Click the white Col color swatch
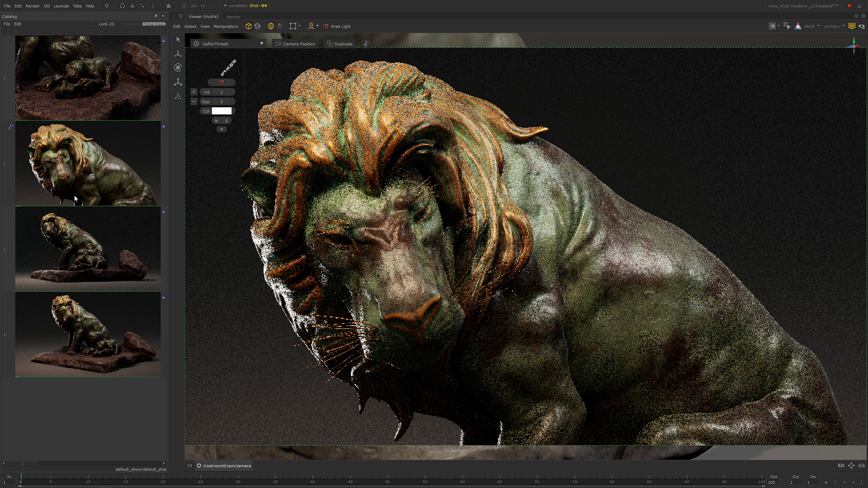The image size is (868, 488). point(222,111)
